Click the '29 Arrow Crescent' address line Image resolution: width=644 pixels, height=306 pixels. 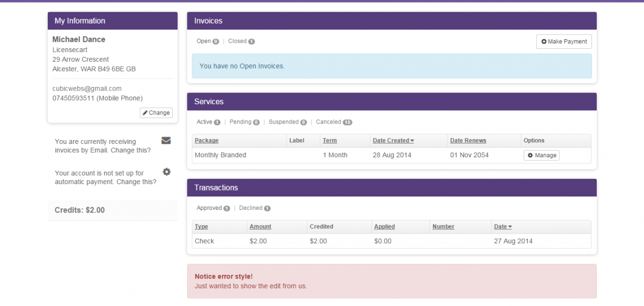80,60
